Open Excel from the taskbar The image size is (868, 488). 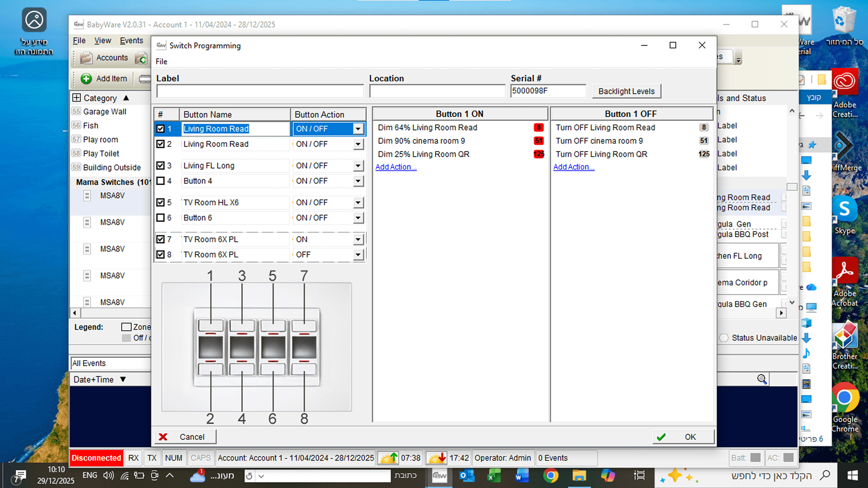click(494, 476)
